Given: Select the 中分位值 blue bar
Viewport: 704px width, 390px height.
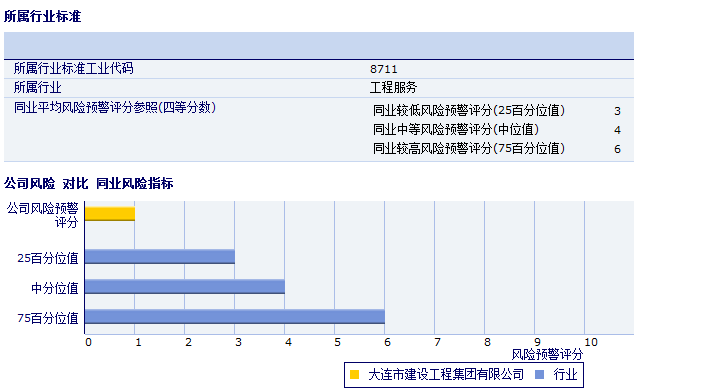Looking at the screenshot, I should pos(185,286).
